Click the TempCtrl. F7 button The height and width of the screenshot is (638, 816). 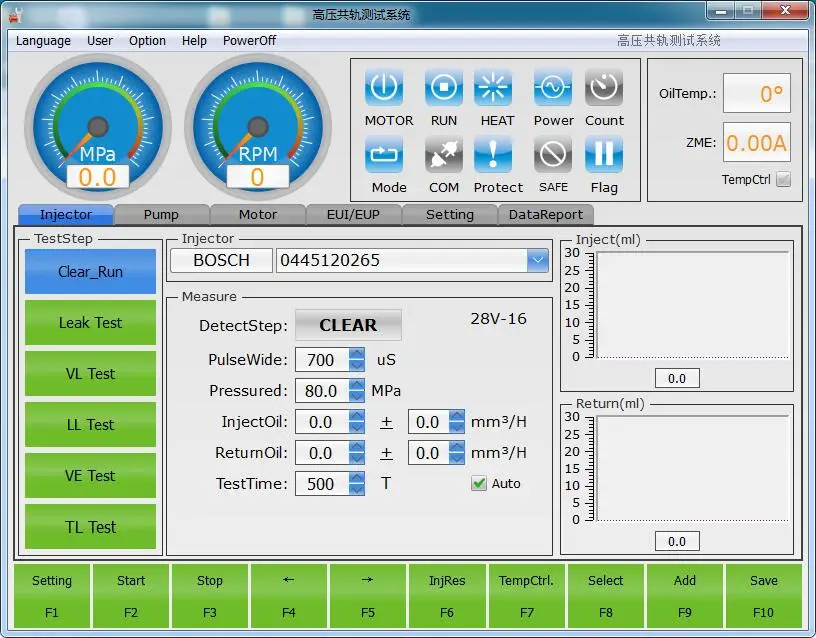click(x=526, y=596)
